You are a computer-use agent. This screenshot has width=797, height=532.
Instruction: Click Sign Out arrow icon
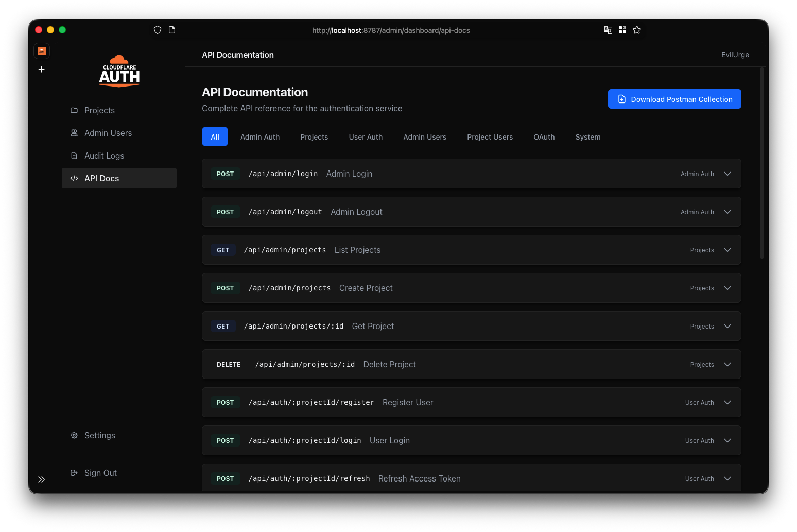pos(74,473)
